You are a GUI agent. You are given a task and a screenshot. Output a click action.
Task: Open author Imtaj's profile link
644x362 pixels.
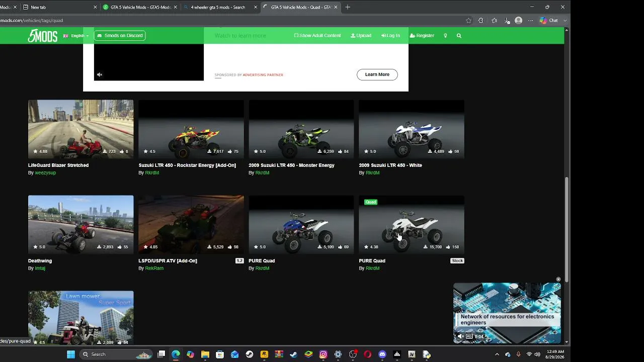click(x=40, y=268)
